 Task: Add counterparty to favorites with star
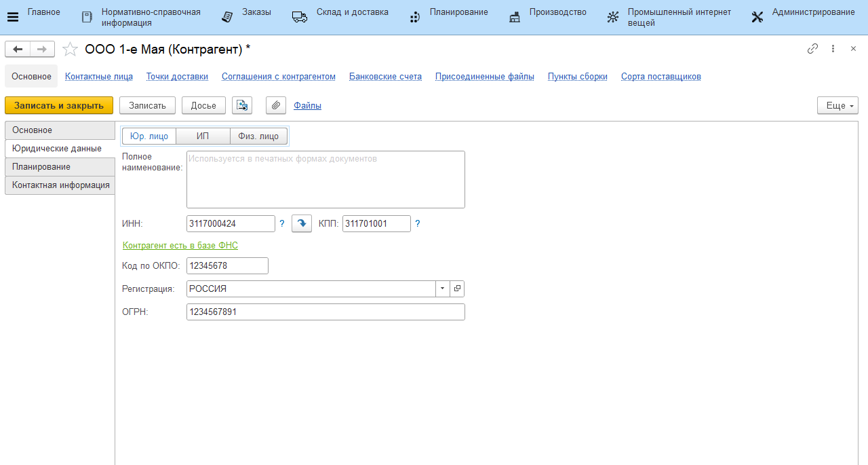(70, 49)
